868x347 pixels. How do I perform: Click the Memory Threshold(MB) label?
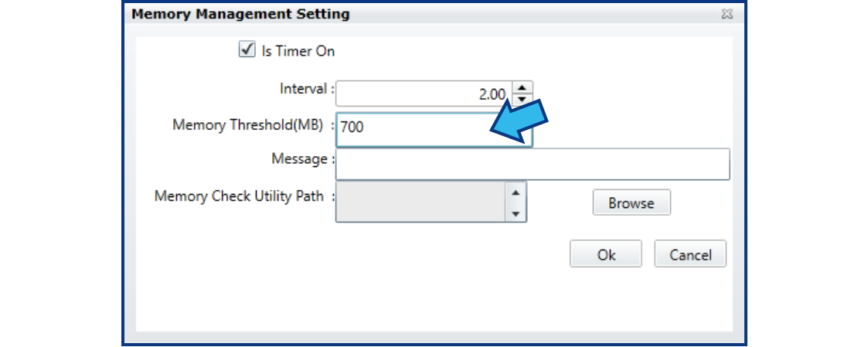pos(247,125)
